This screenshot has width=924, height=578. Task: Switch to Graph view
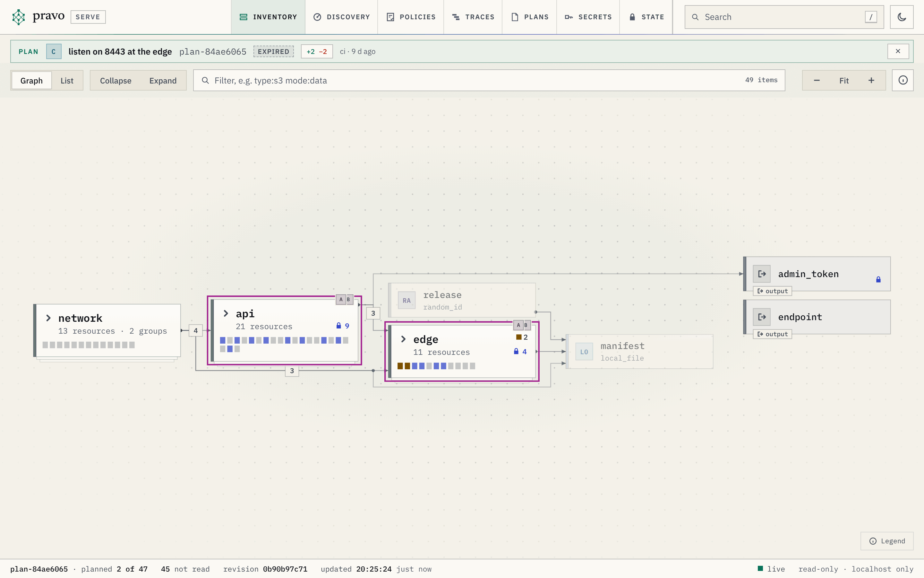(31, 80)
